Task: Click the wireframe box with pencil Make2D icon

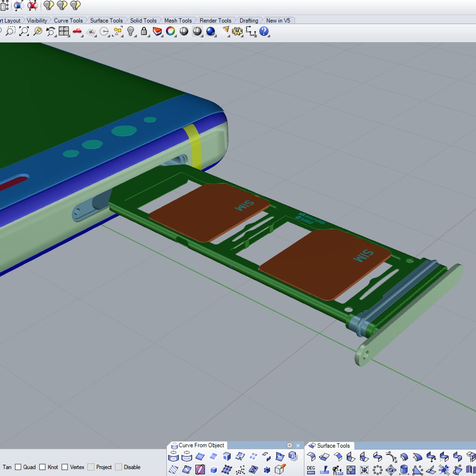Action: click(x=280, y=469)
